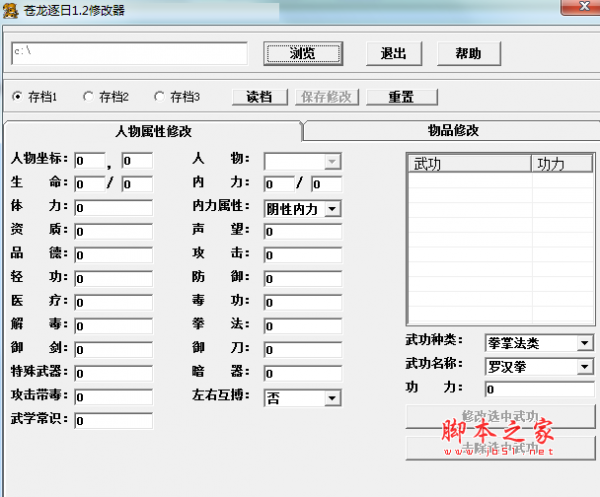
Task: Click the first 人物坐标 X input field
Action: click(x=90, y=161)
